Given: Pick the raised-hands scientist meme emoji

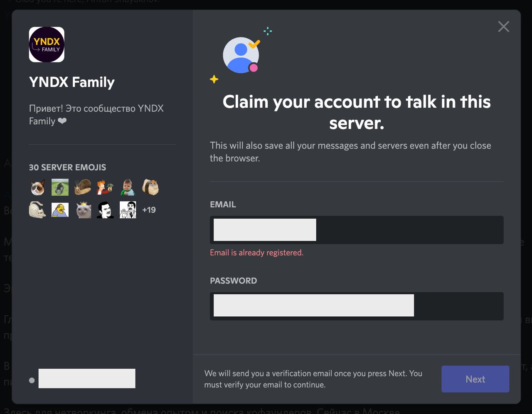Looking at the screenshot, I should pyautogui.click(x=128, y=210).
